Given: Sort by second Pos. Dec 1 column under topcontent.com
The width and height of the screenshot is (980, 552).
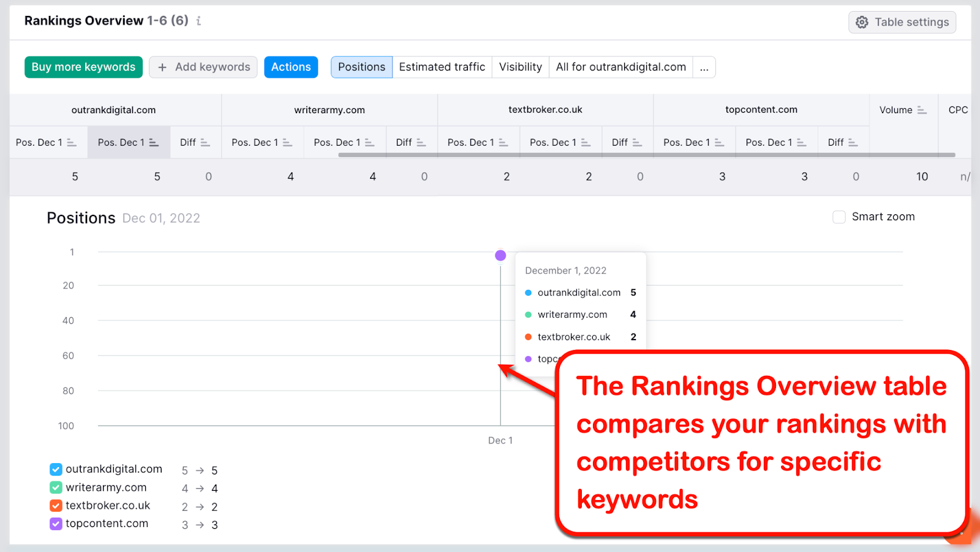Looking at the screenshot, I should click(x=776, y=143).
